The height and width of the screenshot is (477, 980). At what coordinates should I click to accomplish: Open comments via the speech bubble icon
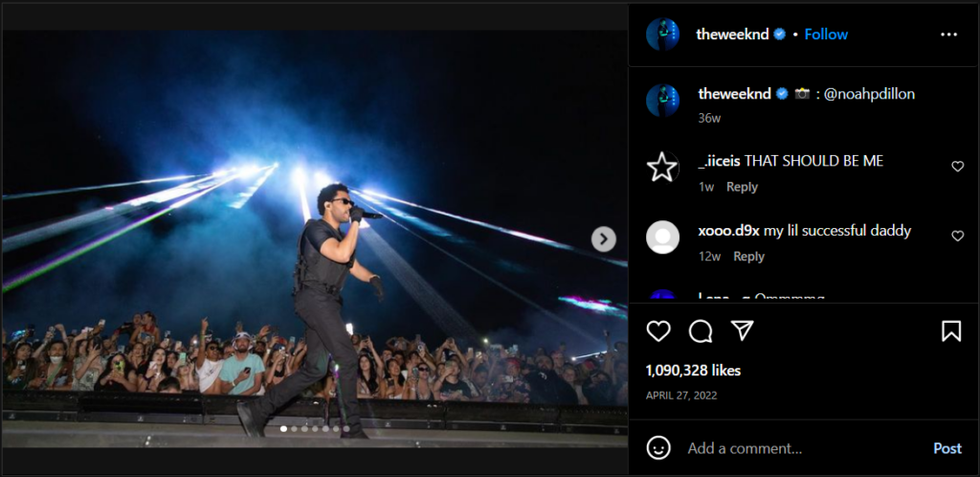pos(701,331)
